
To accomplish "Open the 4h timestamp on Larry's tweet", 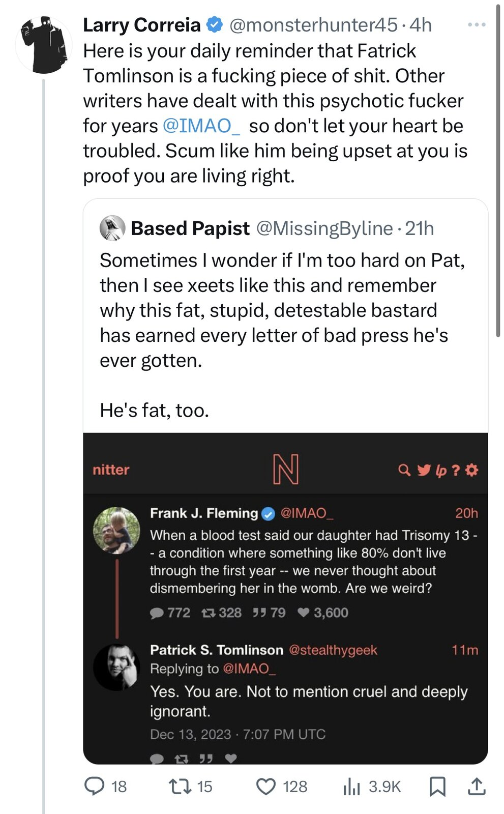I will (421, 24).
